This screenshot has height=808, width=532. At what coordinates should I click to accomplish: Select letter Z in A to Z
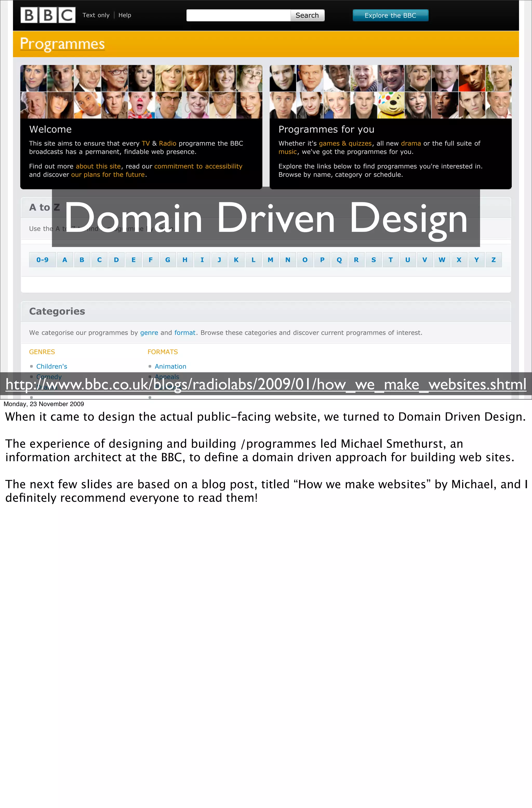pos(493,260)
